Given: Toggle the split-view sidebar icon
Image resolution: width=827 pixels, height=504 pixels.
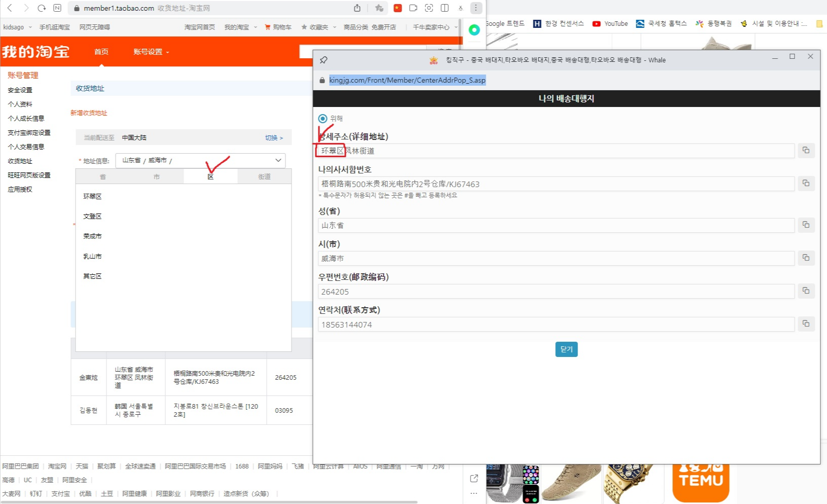Looking at the screenshot, I should click(x=445, y=8).
